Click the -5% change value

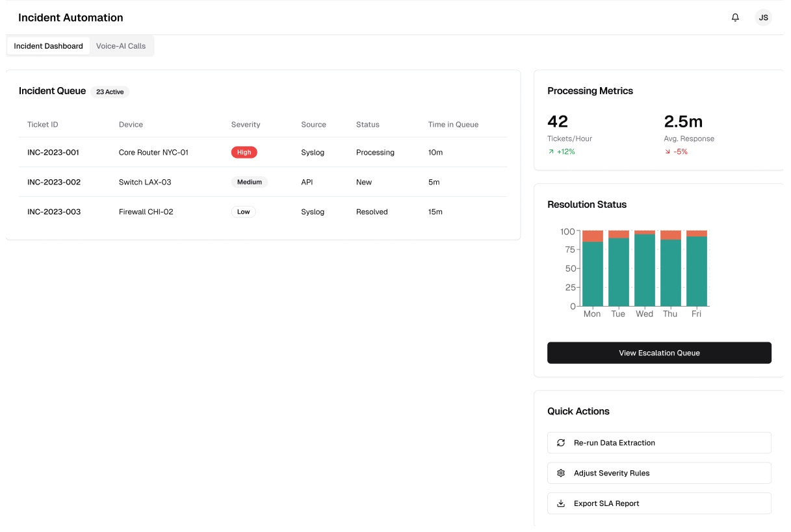(681, 151)
